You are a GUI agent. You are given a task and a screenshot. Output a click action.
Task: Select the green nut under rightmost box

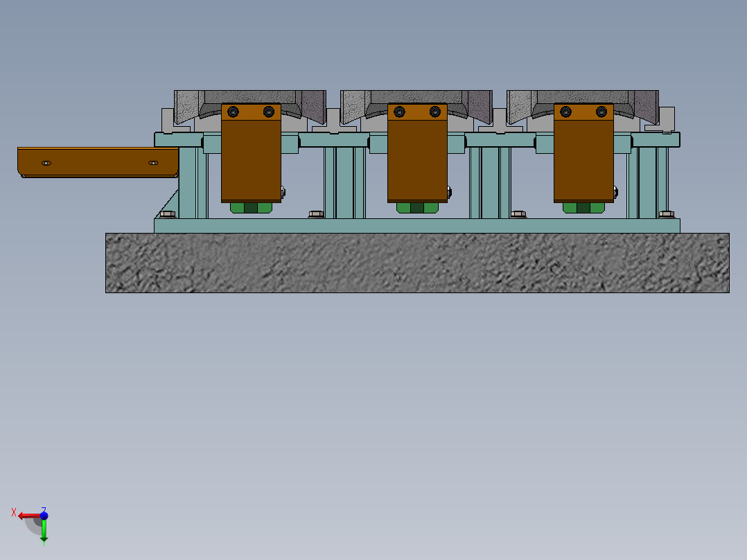(583, 208)
